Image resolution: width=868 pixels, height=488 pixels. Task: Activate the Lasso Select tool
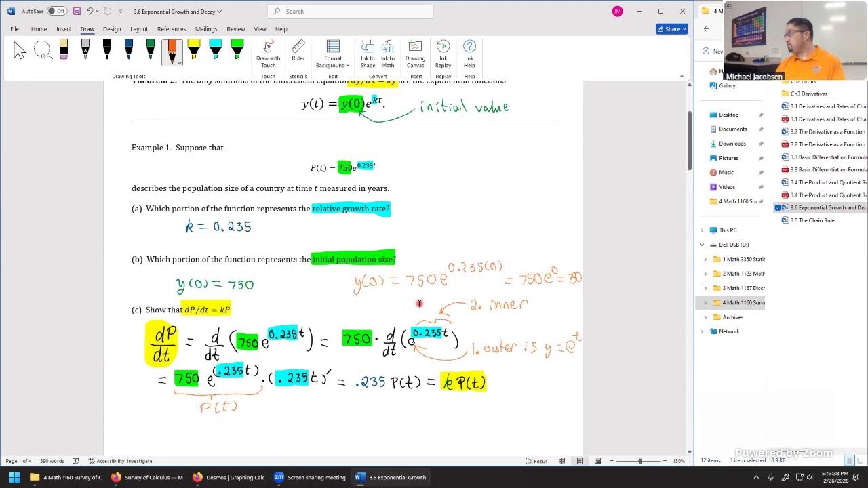coord(42,51)
